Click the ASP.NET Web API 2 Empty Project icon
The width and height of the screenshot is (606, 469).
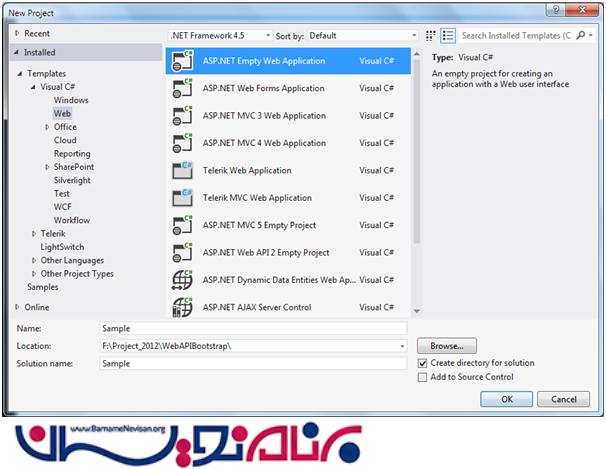coord(182,253)
